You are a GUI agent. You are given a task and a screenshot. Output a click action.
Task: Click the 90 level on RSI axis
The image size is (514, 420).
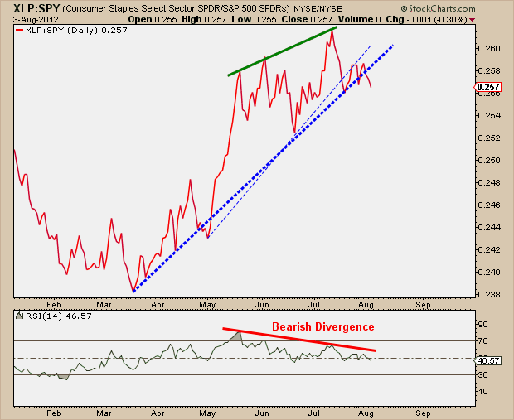click(x=483, y=325)
